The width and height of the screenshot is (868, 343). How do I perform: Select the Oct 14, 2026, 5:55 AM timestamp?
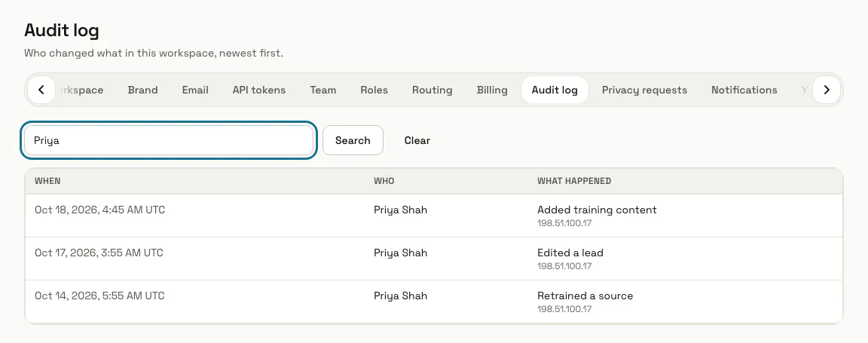click(x=99, y=296)
